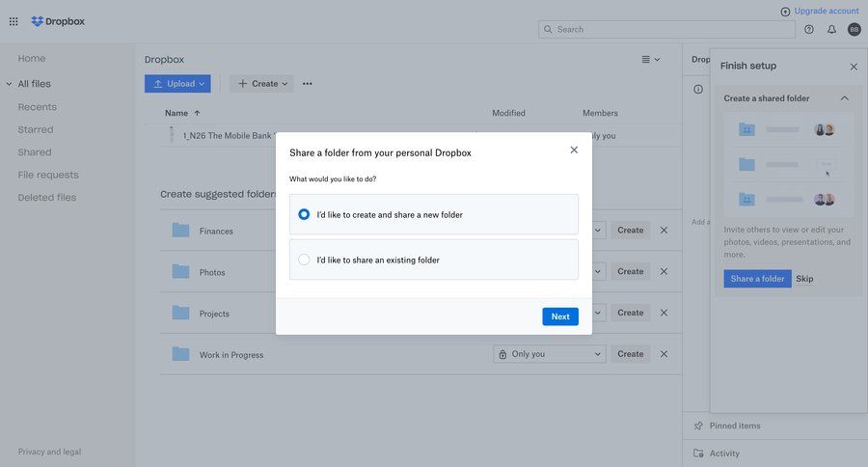Open the help question mark icon
Image resolution: width=868 pixels, height=467 pixels.
(809, 29)
